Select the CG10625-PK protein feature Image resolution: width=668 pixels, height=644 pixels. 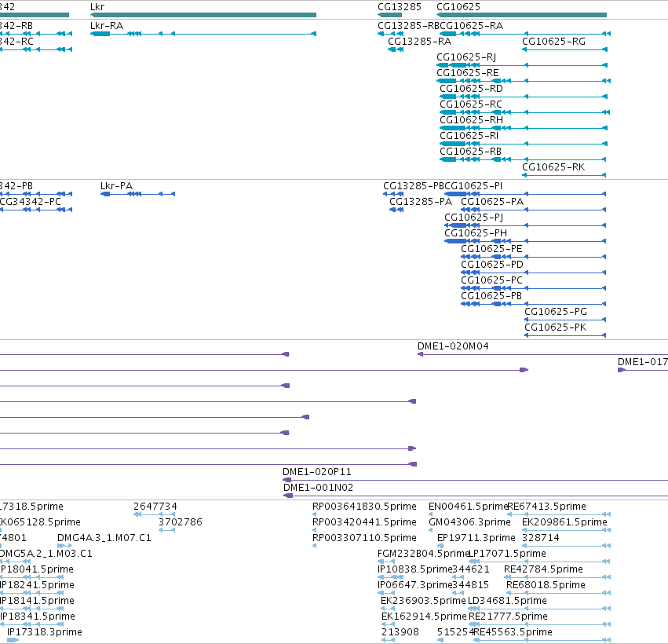tap(565, 335)
